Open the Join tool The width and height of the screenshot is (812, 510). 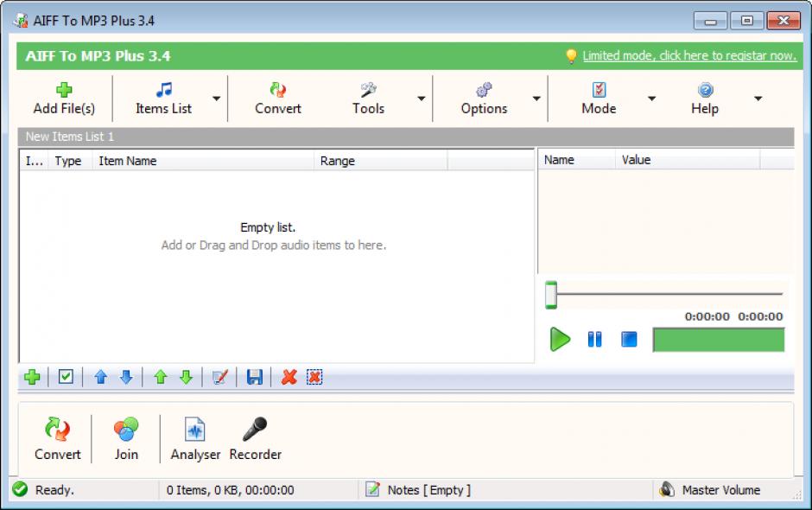(126, 438)
